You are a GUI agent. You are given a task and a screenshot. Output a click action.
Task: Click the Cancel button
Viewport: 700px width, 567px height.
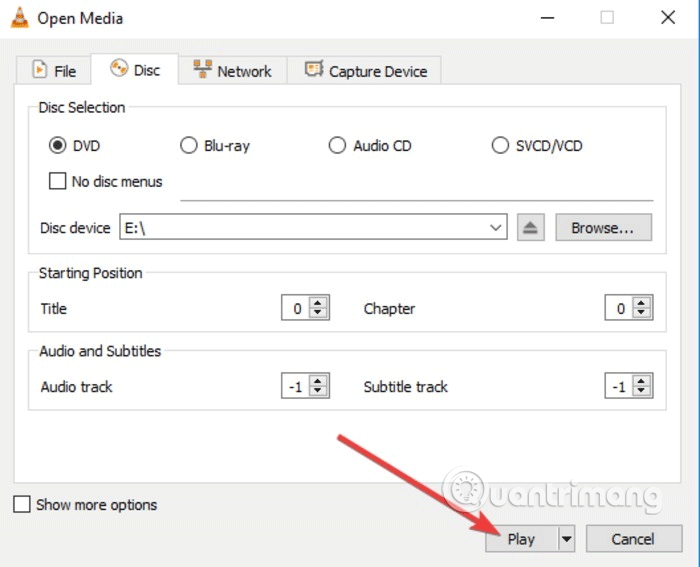632,539
